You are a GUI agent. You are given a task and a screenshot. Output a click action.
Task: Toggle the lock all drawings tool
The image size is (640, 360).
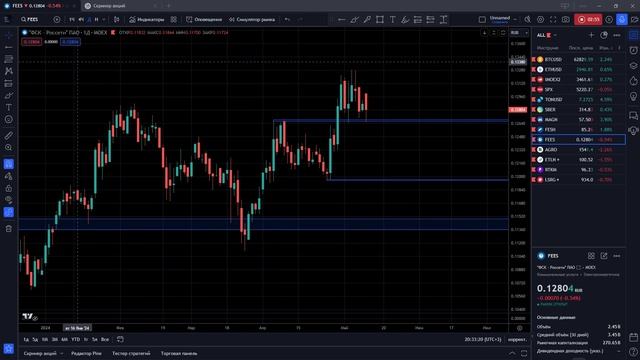coord(9,188)
